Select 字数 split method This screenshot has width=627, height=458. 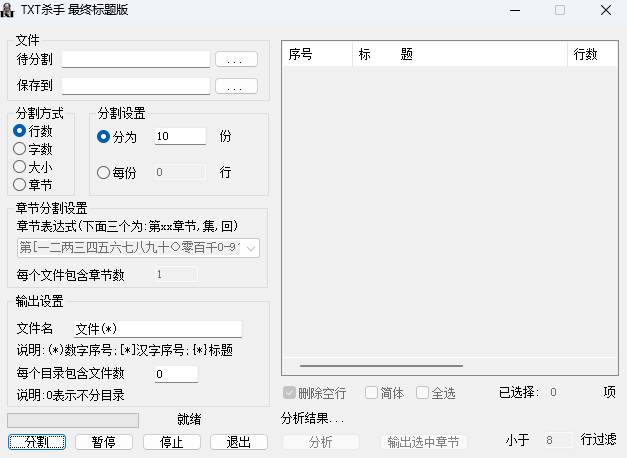click(x=19, y=149)
